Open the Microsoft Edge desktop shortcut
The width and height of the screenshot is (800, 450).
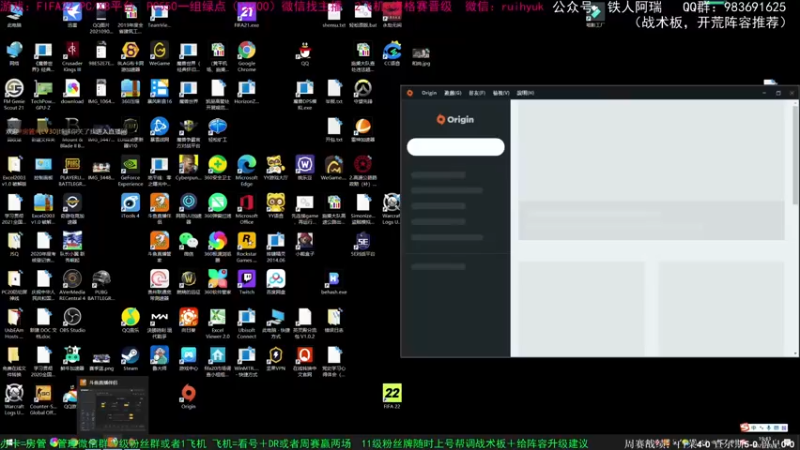(246, 171)
